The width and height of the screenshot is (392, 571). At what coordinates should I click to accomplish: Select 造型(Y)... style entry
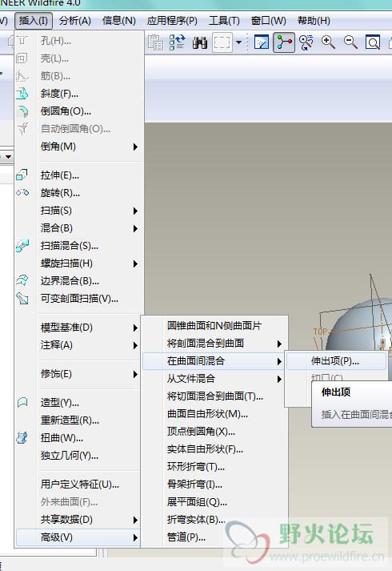pos(79,403)
